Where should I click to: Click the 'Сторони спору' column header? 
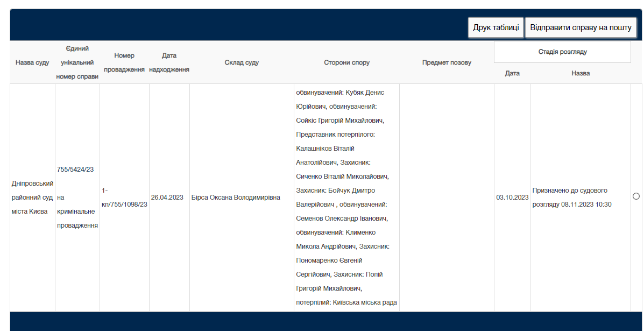[x=346, y=62]
